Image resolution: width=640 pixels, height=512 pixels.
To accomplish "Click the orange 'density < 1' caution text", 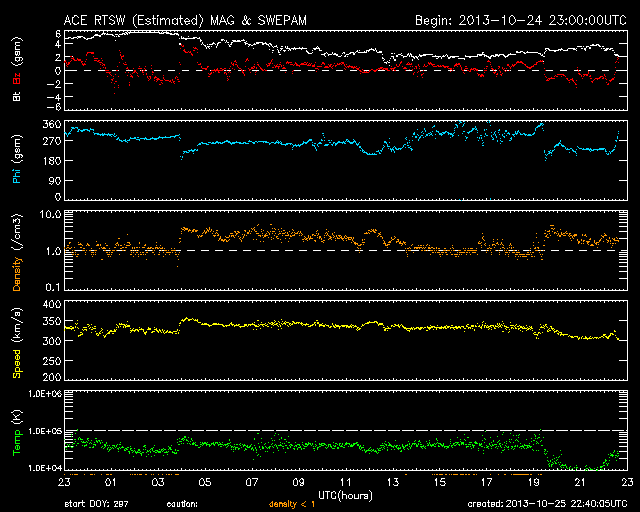I will tap(292, 504).
